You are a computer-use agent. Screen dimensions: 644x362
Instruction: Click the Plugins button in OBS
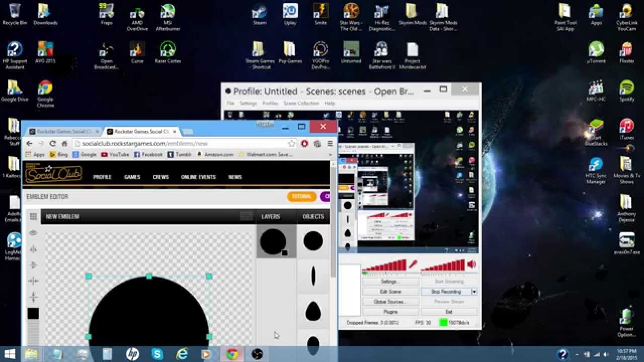[390, 312]
